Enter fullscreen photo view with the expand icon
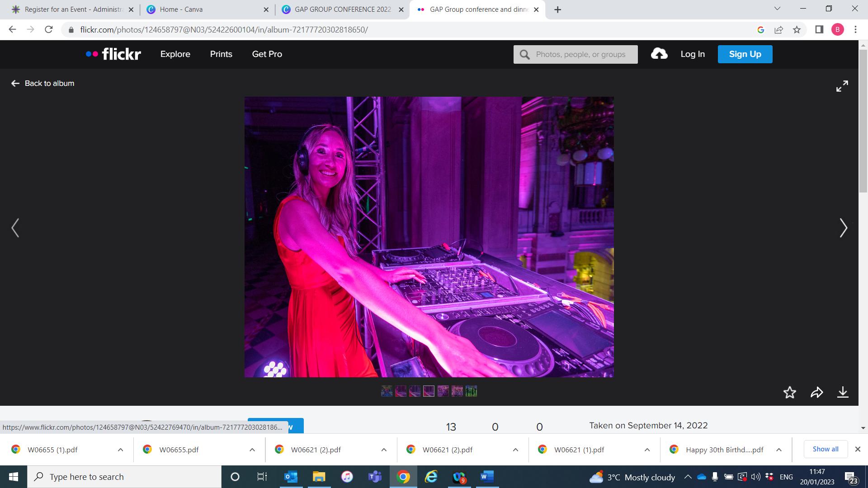This screenshot has height=488, width=868. (x=842, y=86)
